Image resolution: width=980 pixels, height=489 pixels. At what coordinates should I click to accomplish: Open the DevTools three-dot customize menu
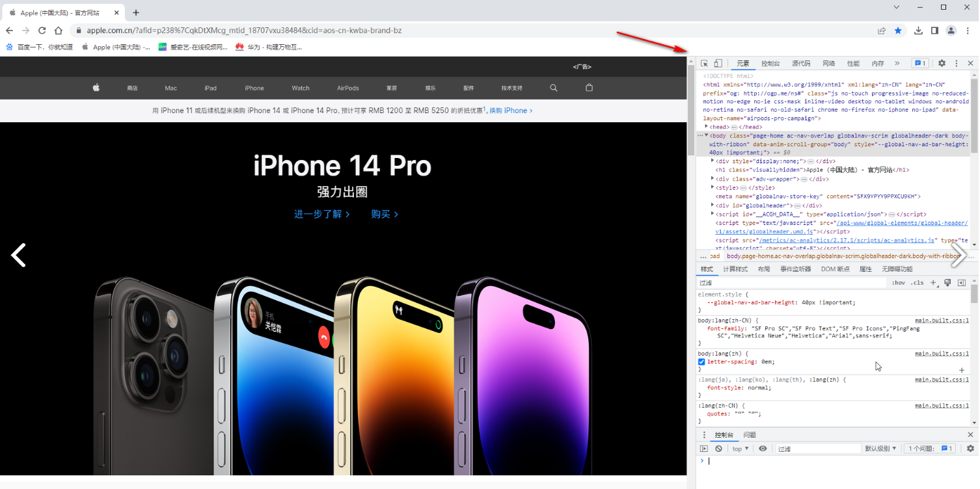[957, 63]
